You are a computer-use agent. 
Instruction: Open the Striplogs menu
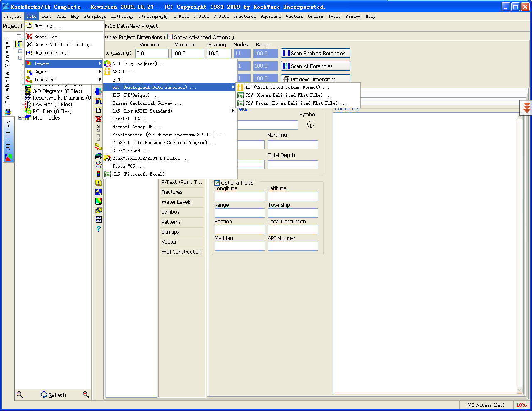(95, 16)
